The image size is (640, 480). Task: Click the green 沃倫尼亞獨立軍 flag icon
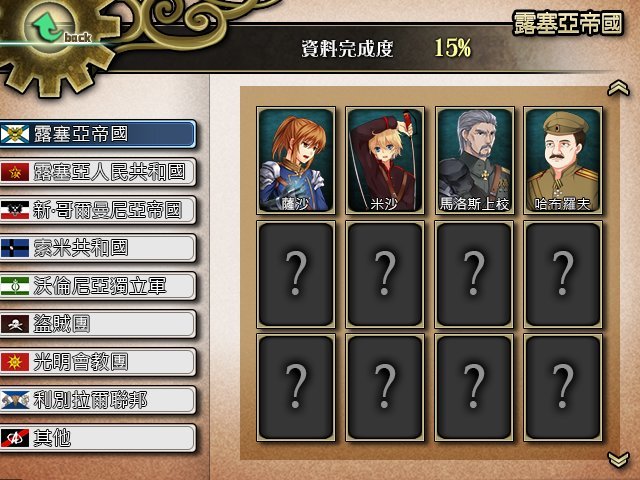15,286
